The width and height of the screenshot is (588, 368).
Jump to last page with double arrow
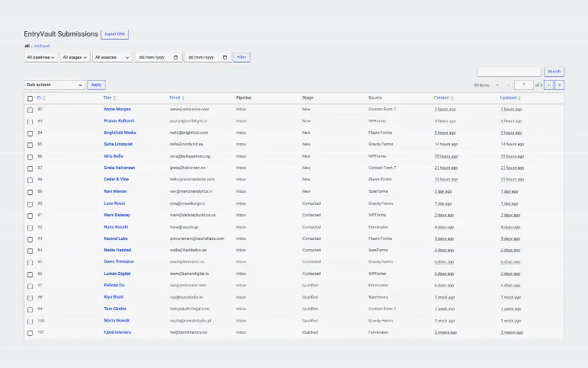coord(560,85)
